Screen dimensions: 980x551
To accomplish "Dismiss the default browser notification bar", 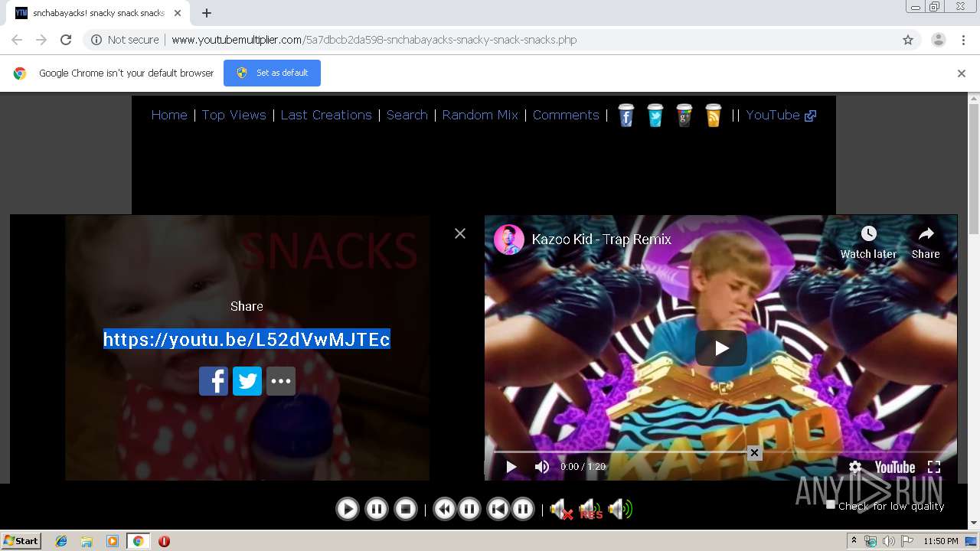I will (x=962, y=73).
